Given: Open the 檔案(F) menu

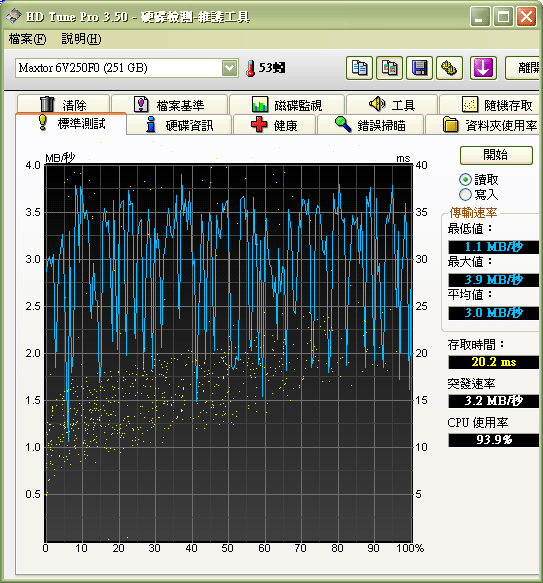Looking at the screenshot, I should [x=27, y=39].
